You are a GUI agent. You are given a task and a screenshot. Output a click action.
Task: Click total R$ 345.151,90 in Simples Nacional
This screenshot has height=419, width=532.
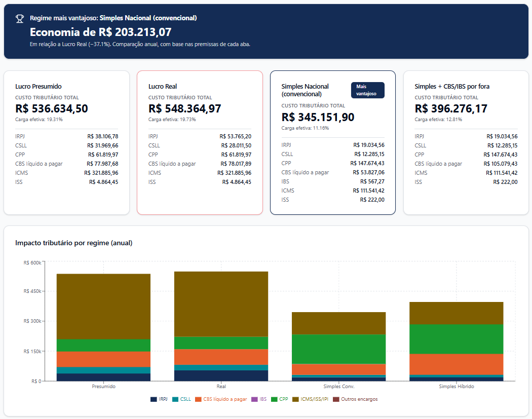tap(318, 117)
